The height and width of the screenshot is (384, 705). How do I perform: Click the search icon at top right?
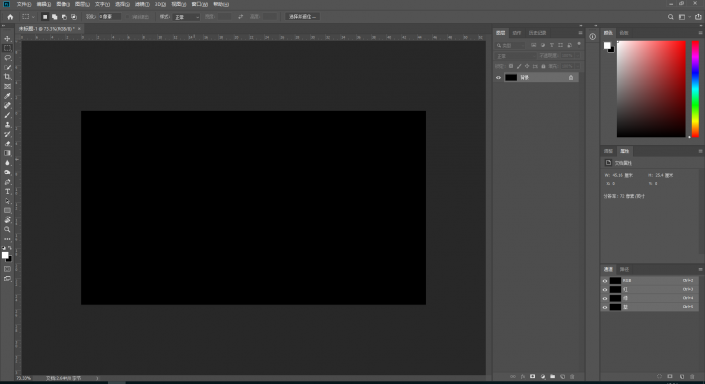pos(670,17)
